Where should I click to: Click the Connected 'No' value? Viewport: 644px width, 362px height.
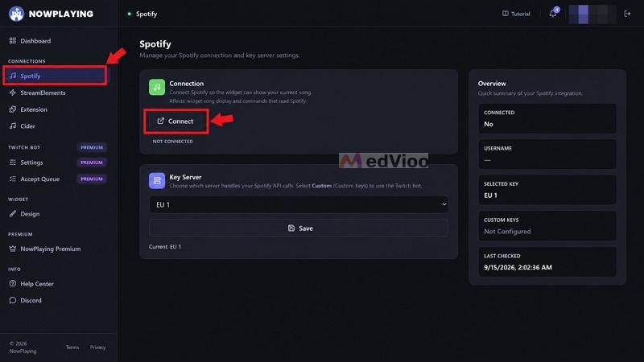pos(489,124)
